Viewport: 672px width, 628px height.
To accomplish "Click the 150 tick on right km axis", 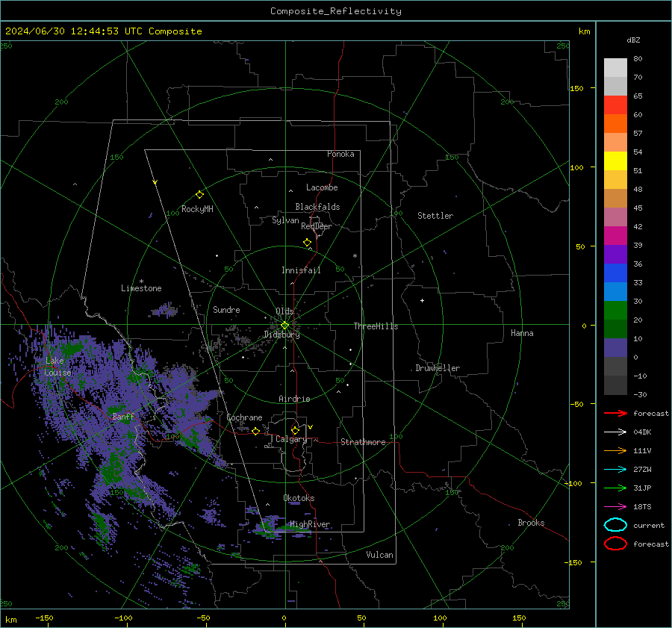I will [576, 88].
